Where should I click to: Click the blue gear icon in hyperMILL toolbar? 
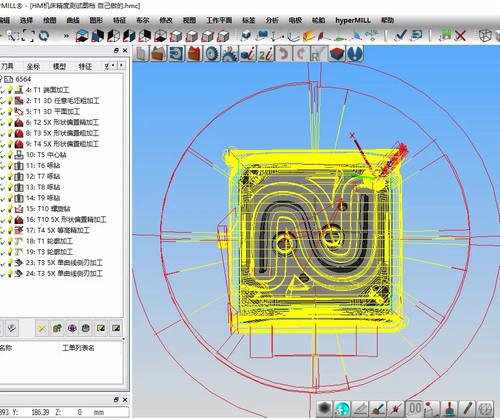point(211,54)
